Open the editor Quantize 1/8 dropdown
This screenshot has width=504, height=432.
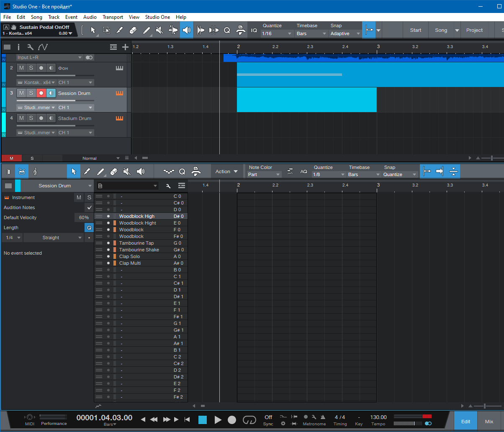tap(329, 174)
